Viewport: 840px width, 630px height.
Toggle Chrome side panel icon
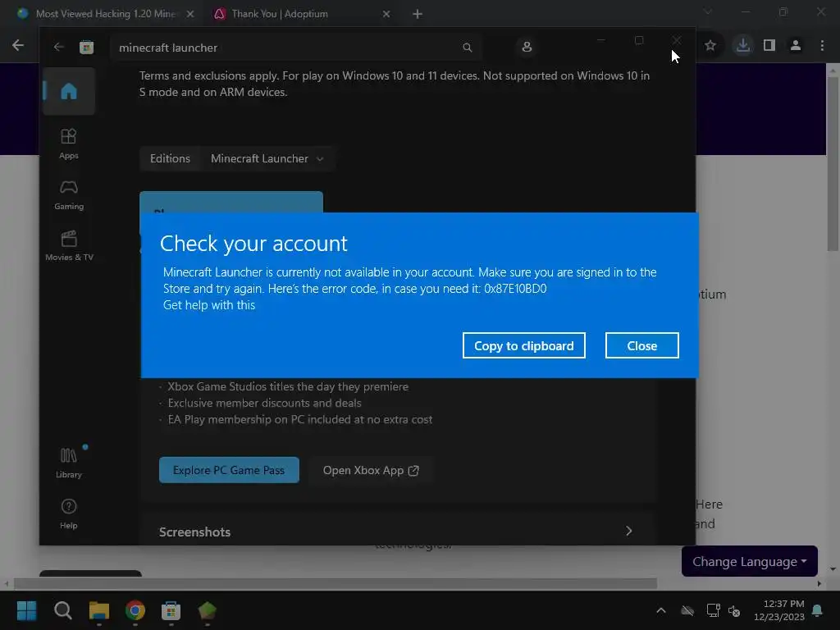click(x=769, y=46)
